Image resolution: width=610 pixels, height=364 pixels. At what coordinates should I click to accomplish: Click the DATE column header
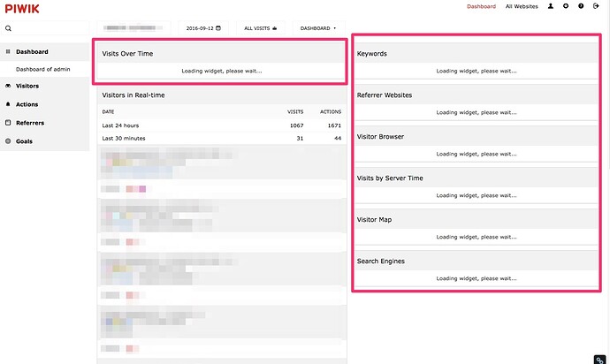pyautogui.click(x=108, y=112)
